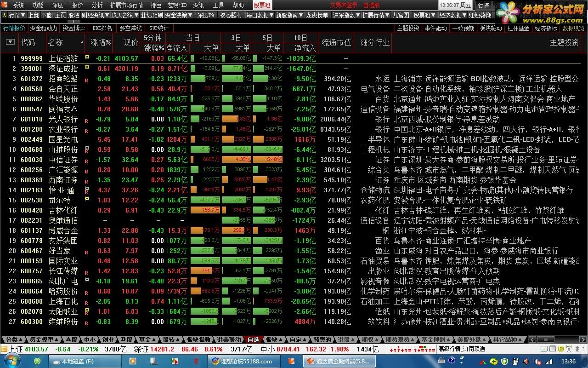Image resolution: width=588 pixels, height=368 pixels.
Task: Open 九宫图 toolbar button
Action: [401, 15]
